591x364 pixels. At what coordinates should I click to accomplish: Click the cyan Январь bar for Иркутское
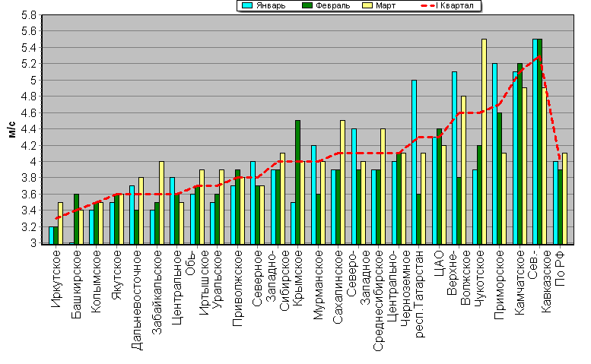(x=51, y=236)
